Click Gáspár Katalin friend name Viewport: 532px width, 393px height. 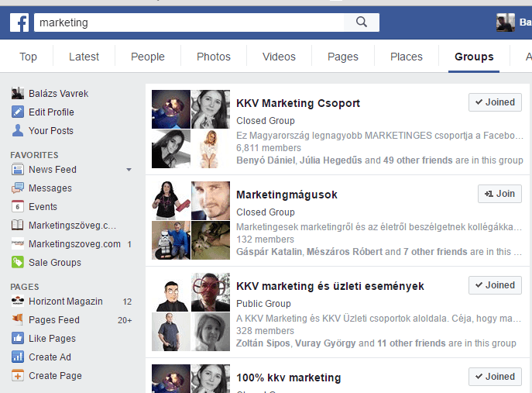(x=269, y=252)
